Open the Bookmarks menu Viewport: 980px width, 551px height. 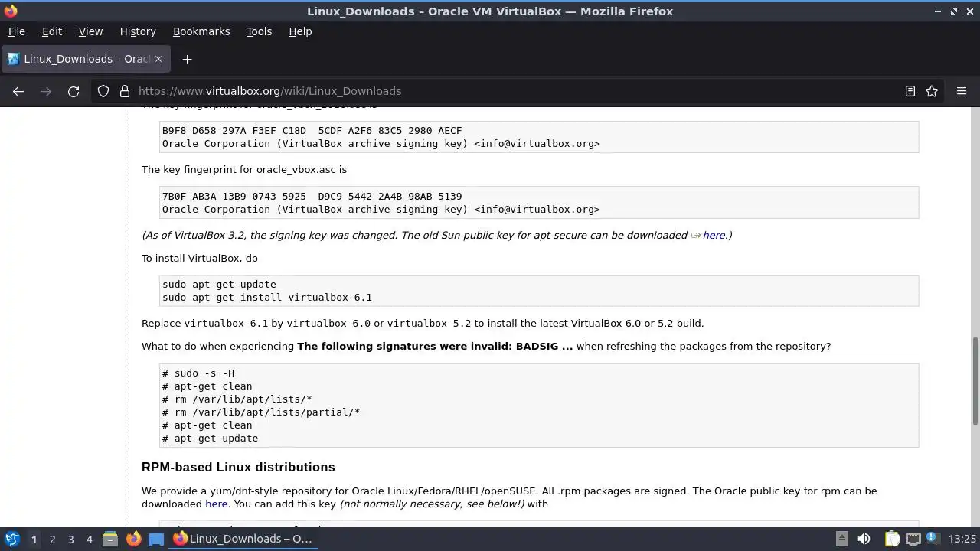pyautogui.click(x=201, y=31)
